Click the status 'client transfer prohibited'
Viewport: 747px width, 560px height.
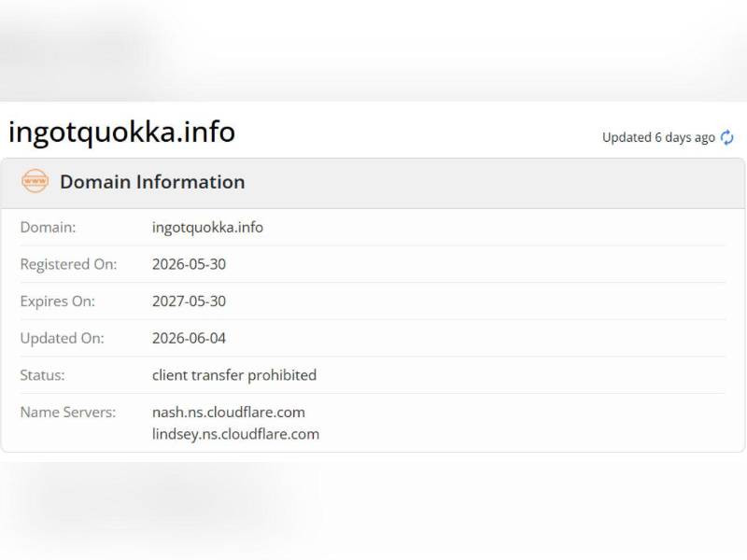coord(234,375)
